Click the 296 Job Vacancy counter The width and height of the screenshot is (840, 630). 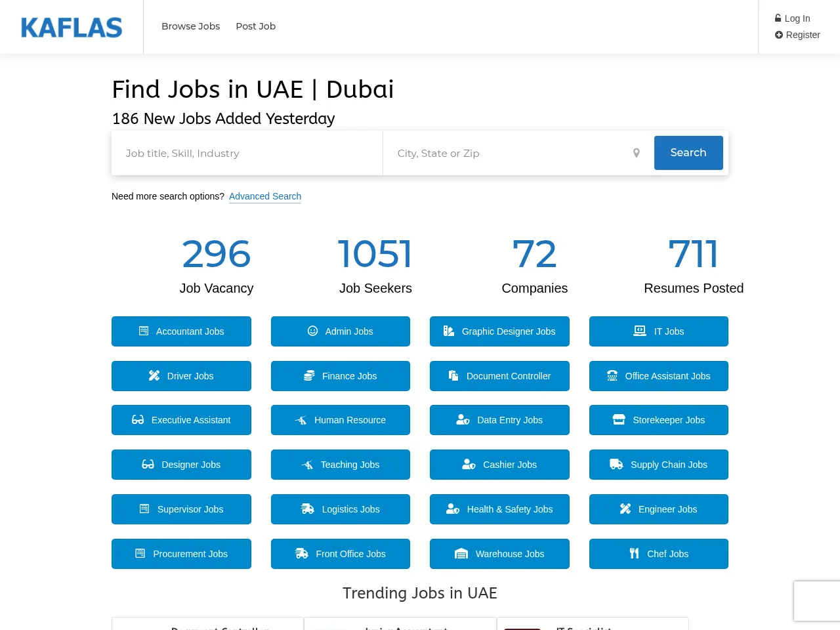click(217, 266)
